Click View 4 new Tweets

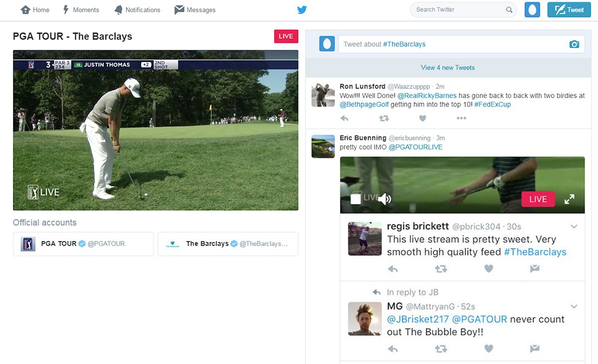coord(448,68)
